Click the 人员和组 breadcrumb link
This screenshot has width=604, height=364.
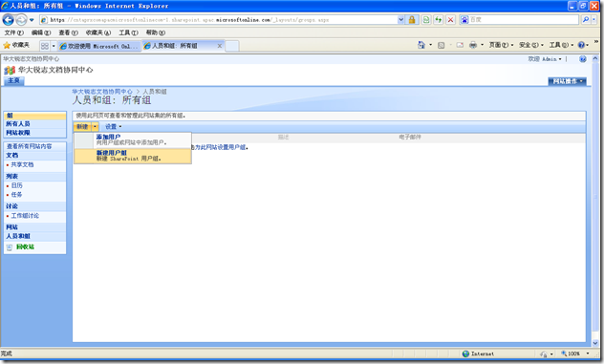coord(155,92)
